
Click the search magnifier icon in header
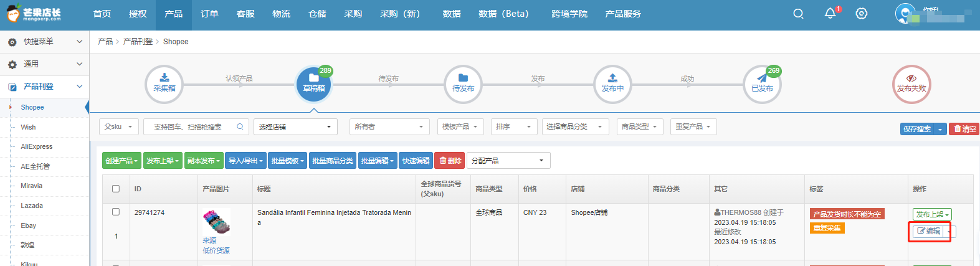pyautogui.click(x=798, y=14)
